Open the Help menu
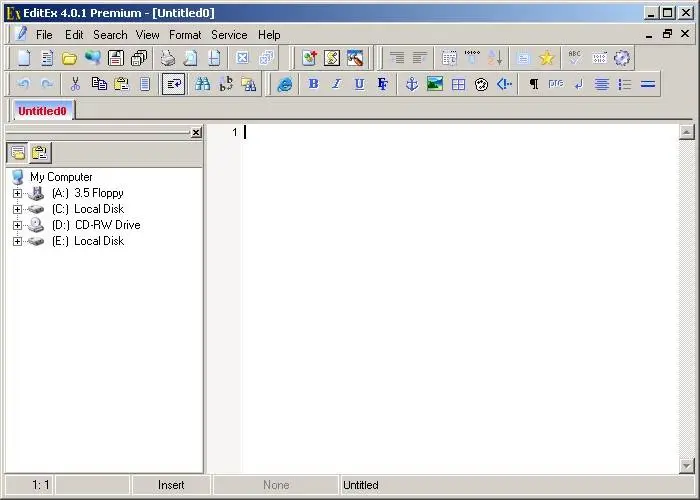This screenshot has height=500, width=700. click(x=269, y=35)
